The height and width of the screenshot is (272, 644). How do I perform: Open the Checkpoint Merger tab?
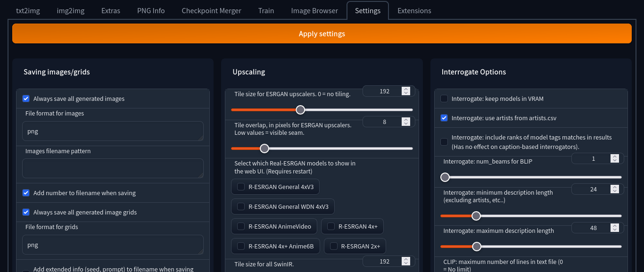coord(211,10)
